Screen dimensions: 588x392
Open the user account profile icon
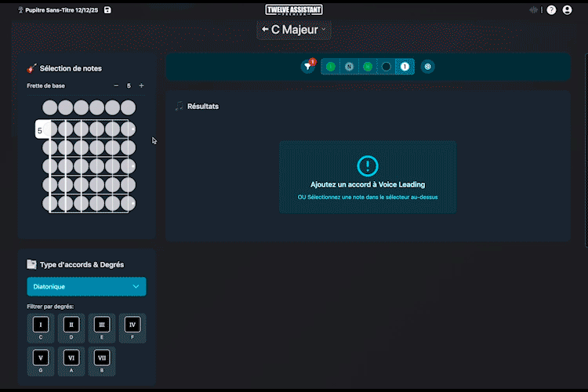click(568, 10)
